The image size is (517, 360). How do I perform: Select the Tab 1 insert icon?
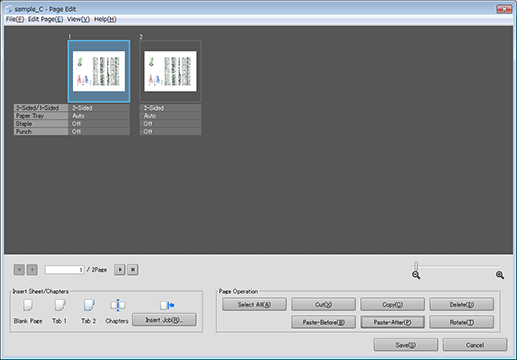pos(60,305)
